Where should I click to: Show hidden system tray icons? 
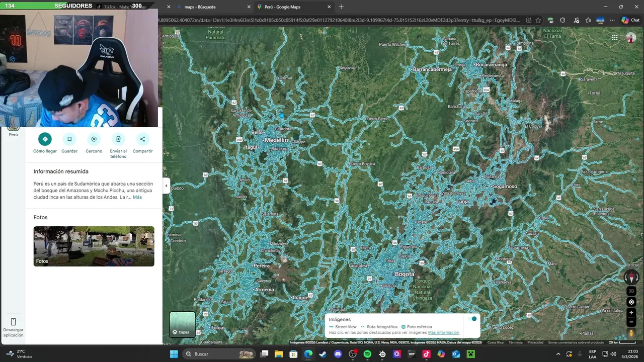558,354
